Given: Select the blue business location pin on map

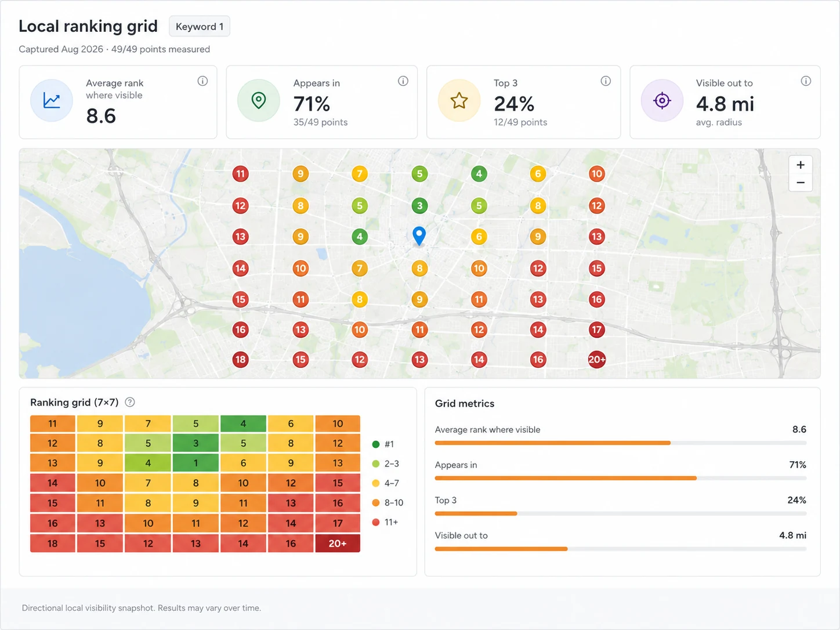Looking at the screenshot, I should point(419,236).
